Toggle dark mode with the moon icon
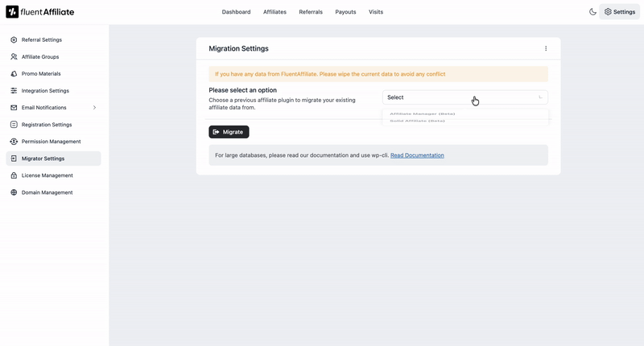This screenshot has width=644, height=346. pyautogui.click(x=592, y=12)
